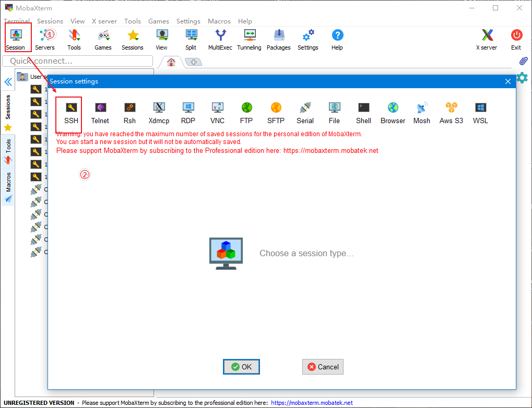This screenshot has width=532, height=408.
Task: Open the View toolbar icon
Action: click(161, 39)
